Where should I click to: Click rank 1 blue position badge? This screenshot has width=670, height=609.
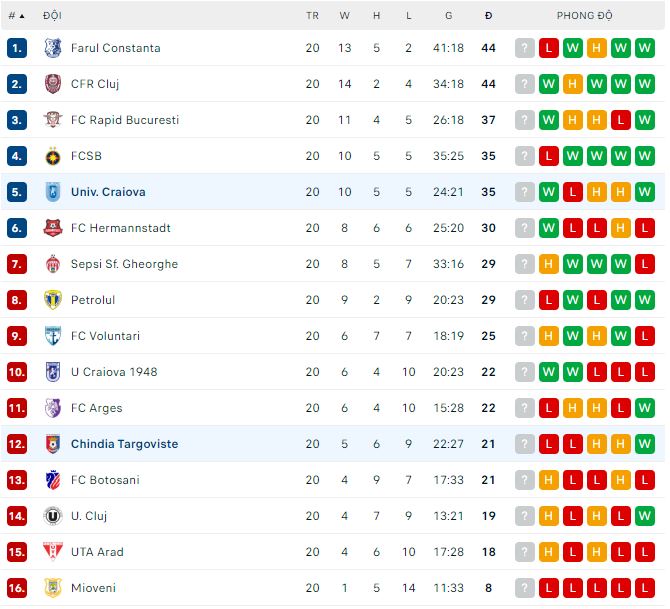pyautogui.click(x=17, y=48)
